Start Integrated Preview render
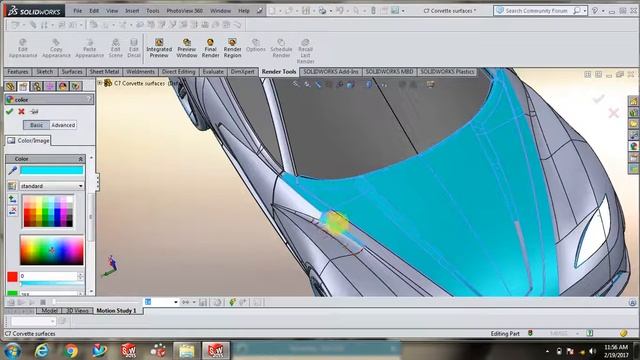The image size is (640, 360). 159,48
